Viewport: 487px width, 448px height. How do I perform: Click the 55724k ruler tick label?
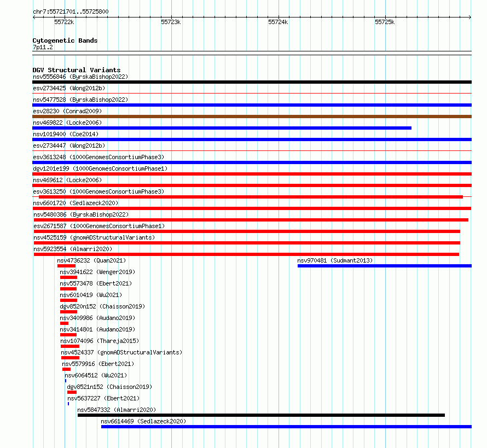(x=278, y=22)
